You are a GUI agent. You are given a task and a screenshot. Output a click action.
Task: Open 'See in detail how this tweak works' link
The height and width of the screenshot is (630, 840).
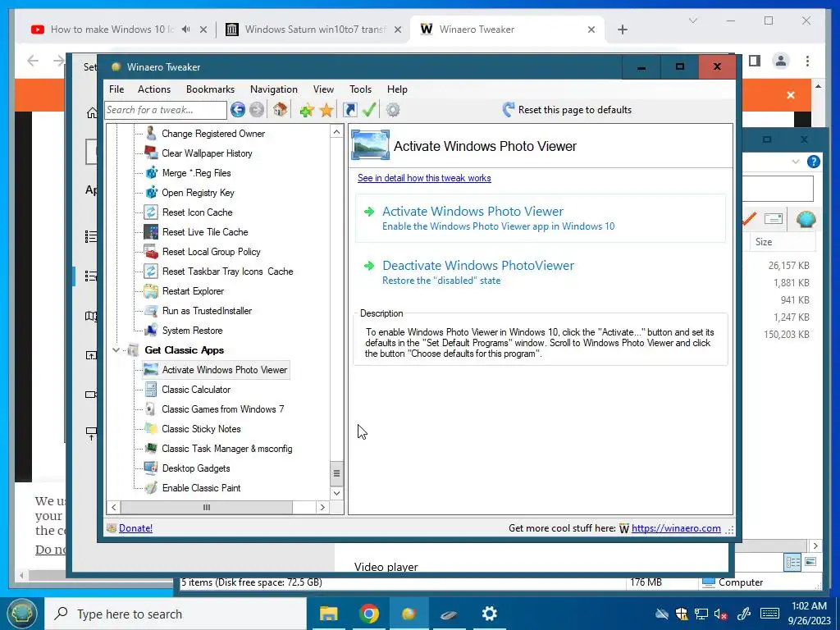pyautogui.click(x=424, y=178)
